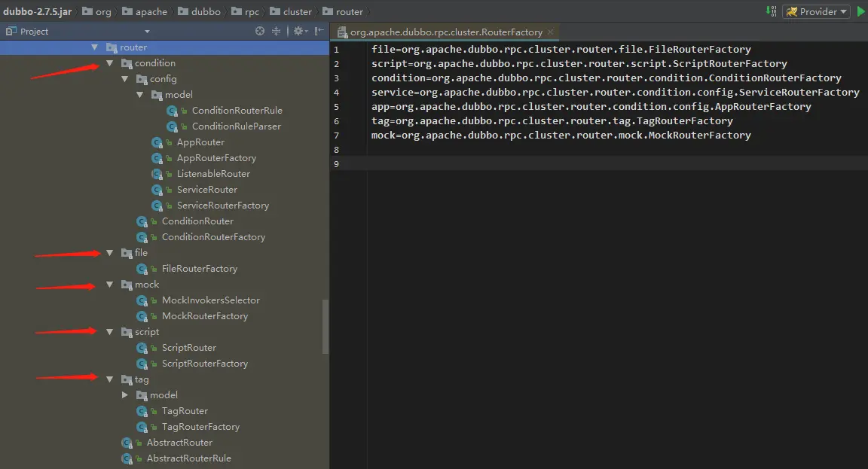Viewport: 868px width, 469px height.
Task: Collapse the tag package
Action: [x=109, y=379]
